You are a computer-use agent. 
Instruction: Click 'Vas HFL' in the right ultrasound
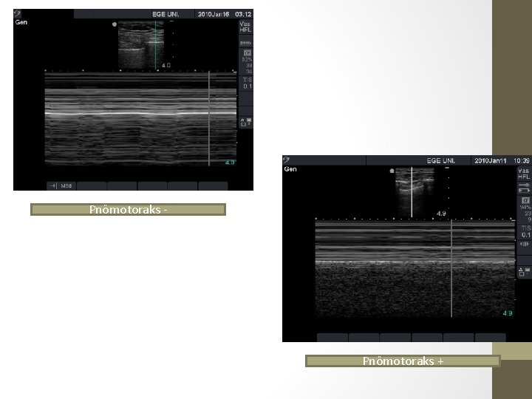[x=524, y=174]
